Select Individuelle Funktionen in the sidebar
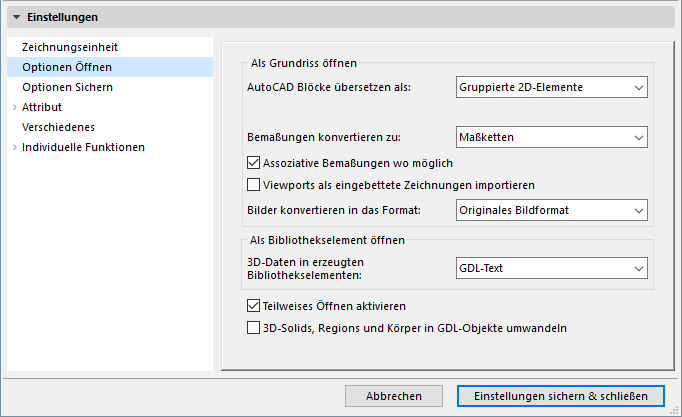 point(83,147)
